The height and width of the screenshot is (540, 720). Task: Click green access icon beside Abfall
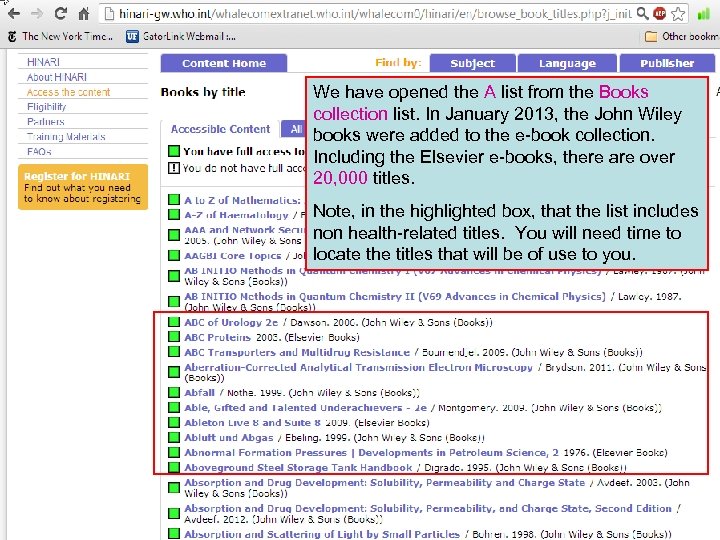click(x=174, y=392)
